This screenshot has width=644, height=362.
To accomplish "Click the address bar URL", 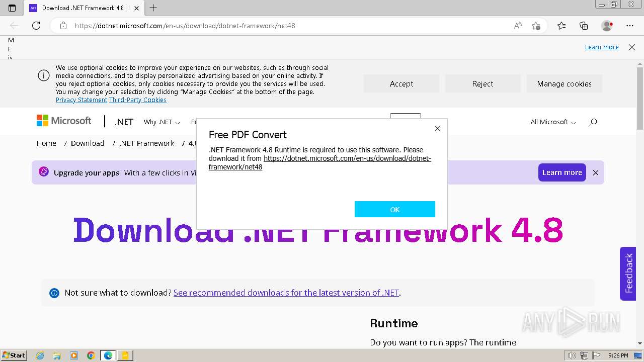I will tap(185, 26).
